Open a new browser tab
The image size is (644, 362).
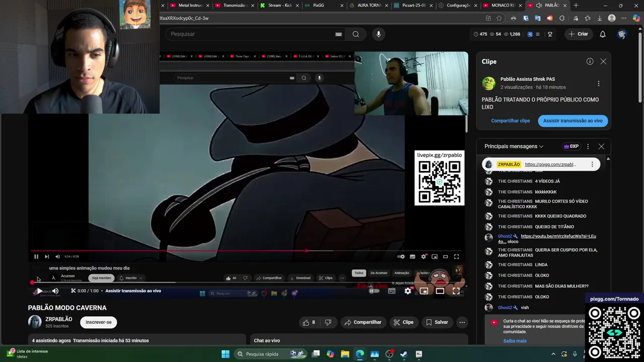pyautogui.click(x=576, y=6)
